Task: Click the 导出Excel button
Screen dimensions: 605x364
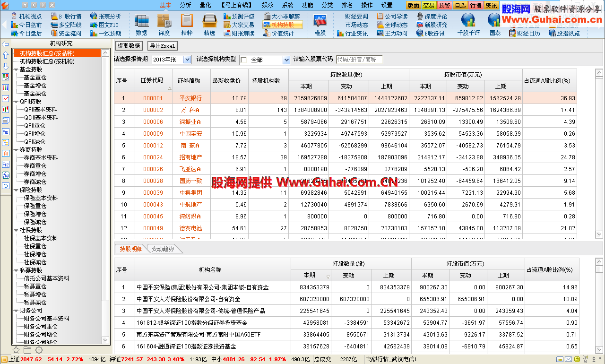Action: click(162, 46)
